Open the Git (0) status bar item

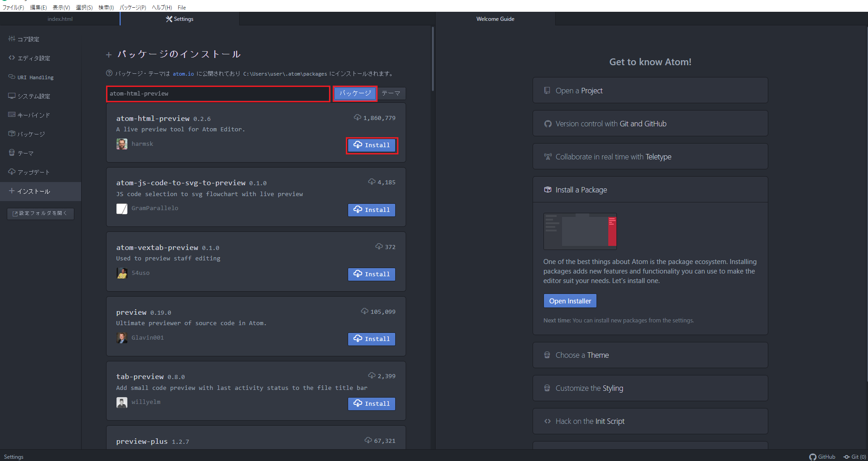854,456
